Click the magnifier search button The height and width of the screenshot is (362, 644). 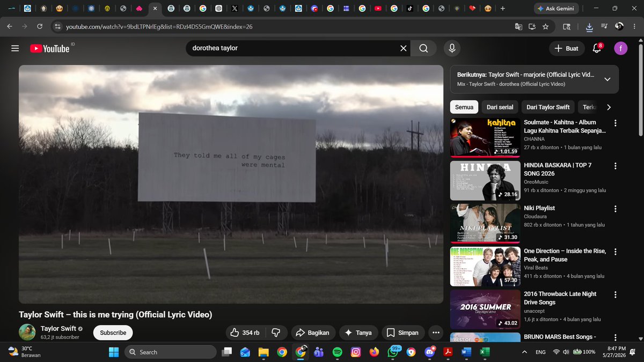click(x=424, y=48)
